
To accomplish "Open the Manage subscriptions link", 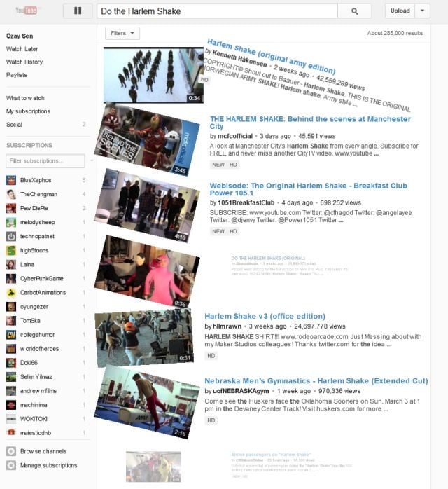I will (x=48, y=465).
